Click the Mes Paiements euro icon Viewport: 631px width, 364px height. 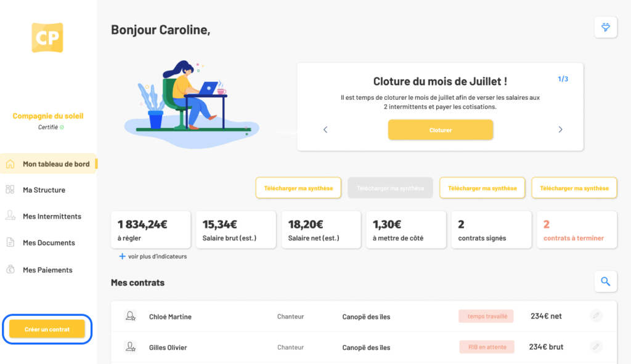point(10,270)
